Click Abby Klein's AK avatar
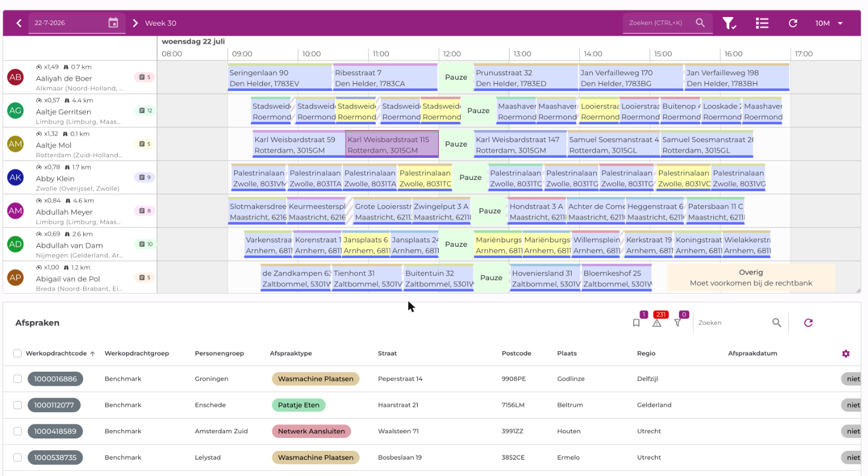868x476 pixels. tap(16, 177)
